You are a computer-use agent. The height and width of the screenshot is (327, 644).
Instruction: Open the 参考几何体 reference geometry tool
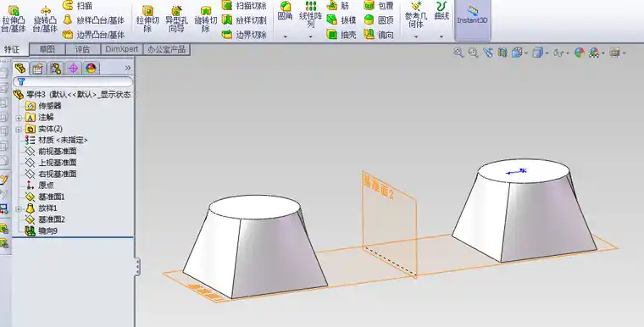coord(416,15)
